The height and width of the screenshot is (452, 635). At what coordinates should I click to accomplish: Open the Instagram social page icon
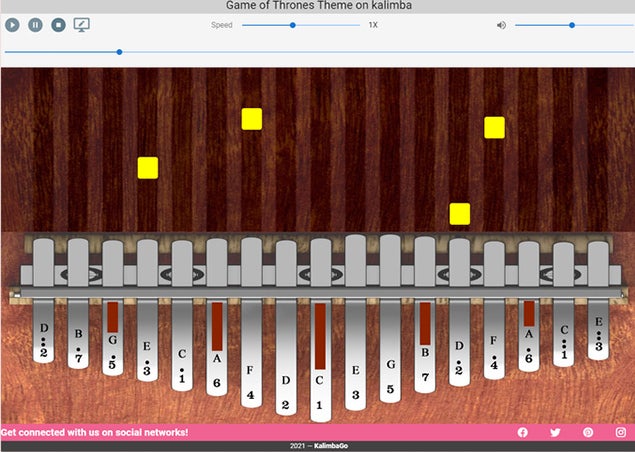point(620,432)
